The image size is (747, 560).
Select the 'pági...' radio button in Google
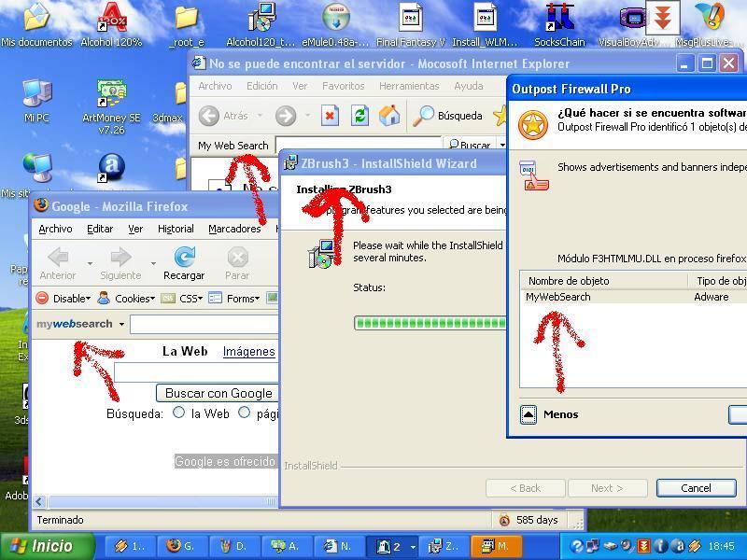click(244, 413)
